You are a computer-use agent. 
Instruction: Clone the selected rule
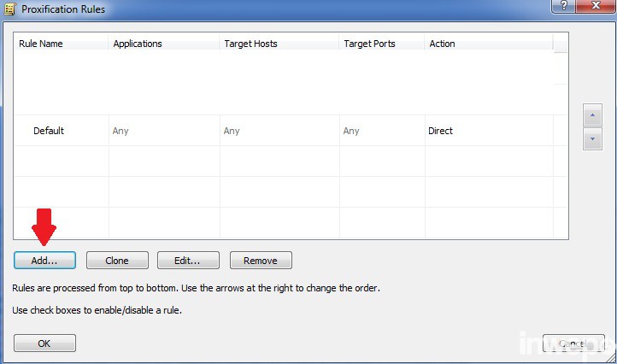click(x=117, y=260)
